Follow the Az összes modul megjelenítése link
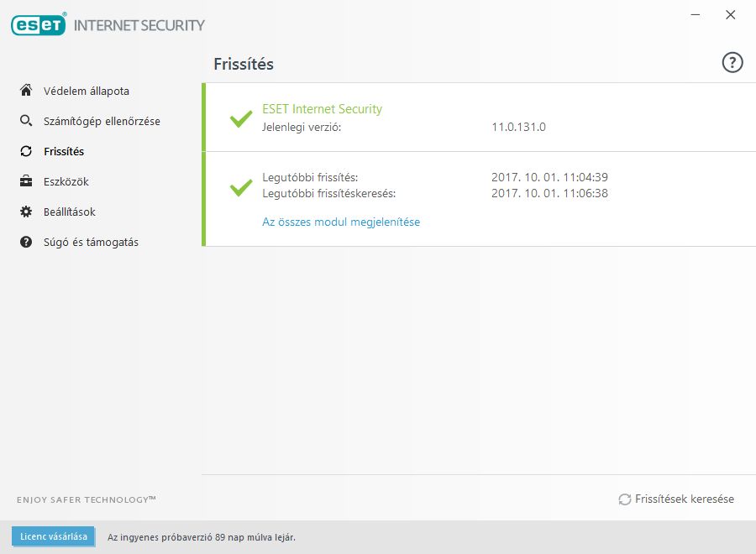756x554 pixels. coord(341,222)
